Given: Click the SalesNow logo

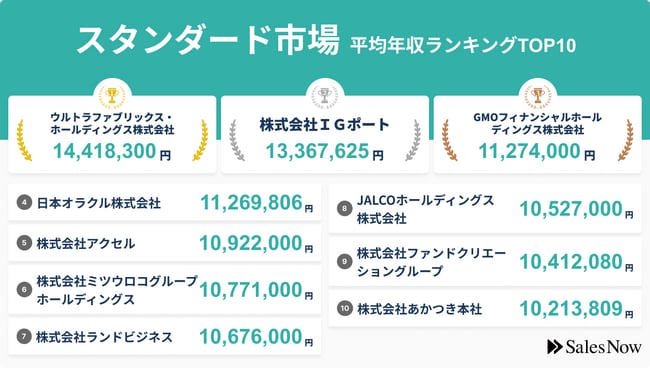Looking at the screenshot, I should click(594, 347).
